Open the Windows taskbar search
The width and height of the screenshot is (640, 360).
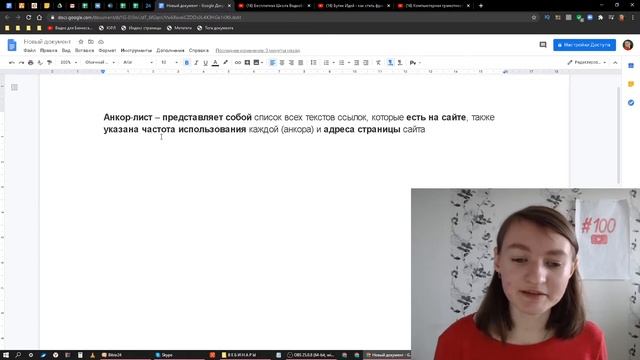18,355
